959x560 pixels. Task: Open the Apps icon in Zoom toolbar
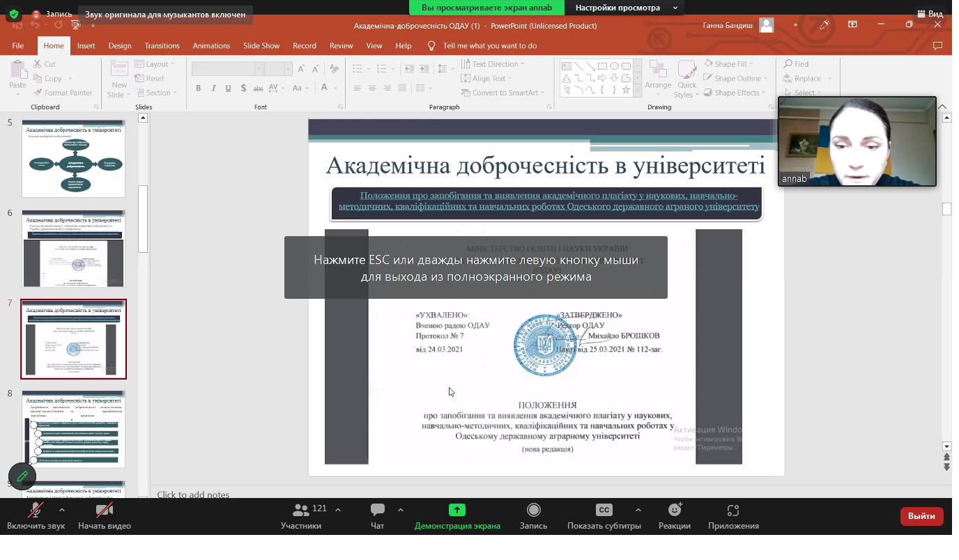point(732,511)
